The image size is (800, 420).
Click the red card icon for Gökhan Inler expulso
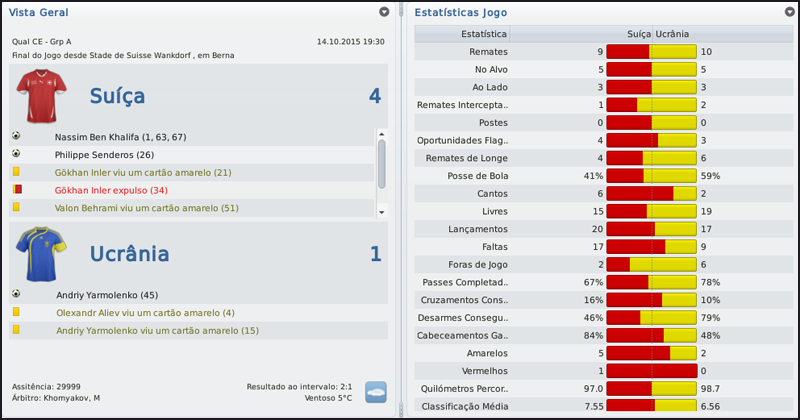(x=16, y=190)
